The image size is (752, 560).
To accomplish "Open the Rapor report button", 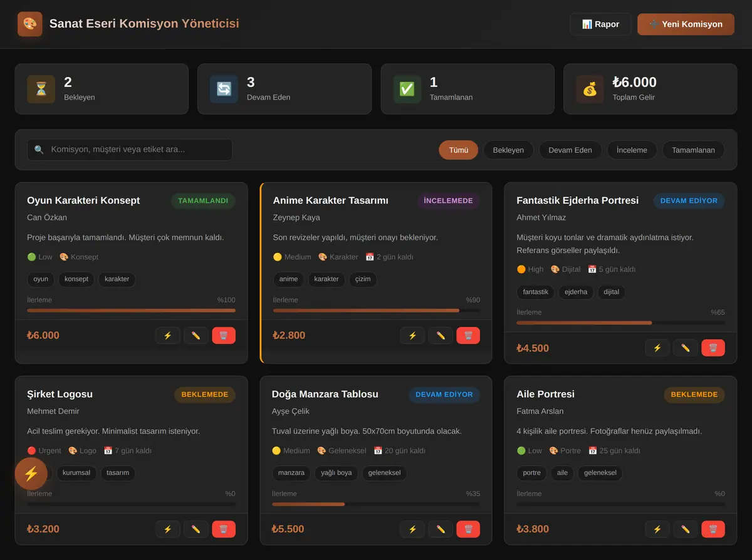I will point(600,24).
